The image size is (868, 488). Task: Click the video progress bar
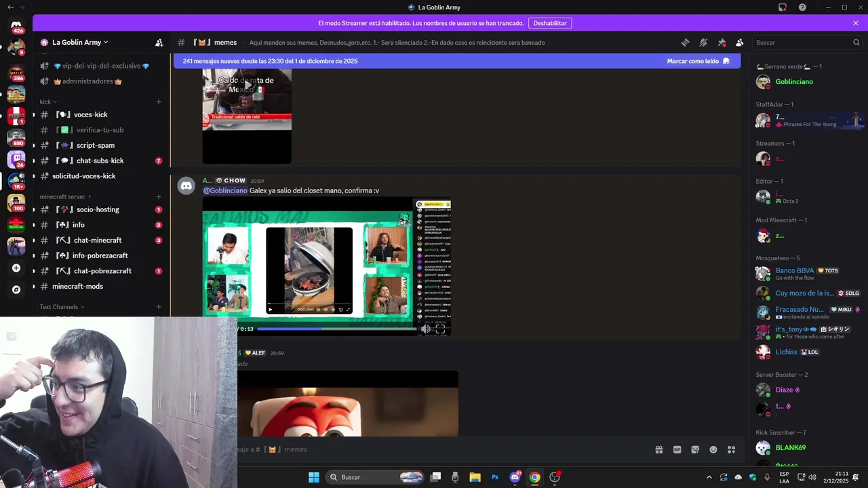(x=336, y=329)
